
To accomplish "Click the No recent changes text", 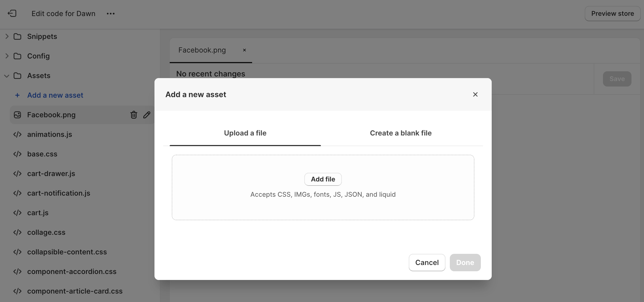I will [211, 74].
